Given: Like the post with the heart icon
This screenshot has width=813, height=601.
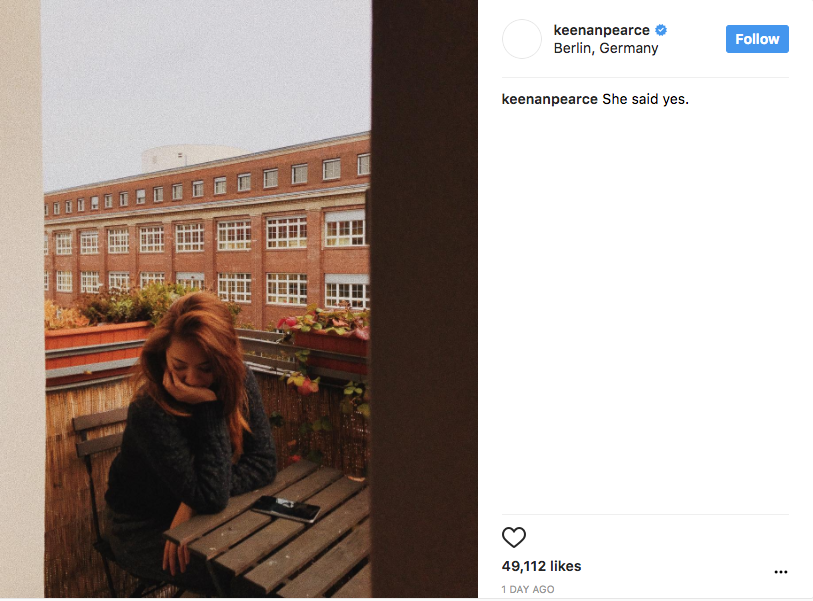Looking at the screenshot, I should [514, 537].
